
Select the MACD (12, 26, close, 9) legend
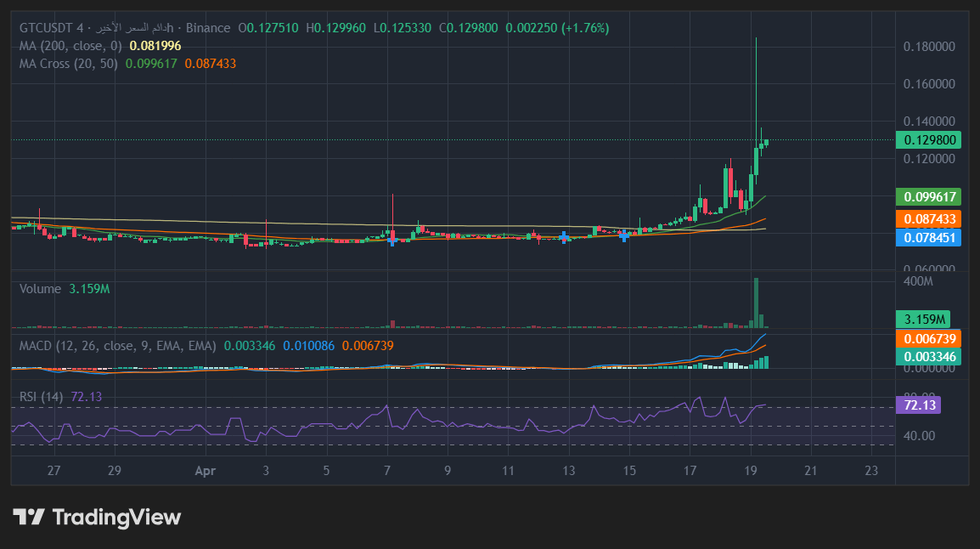point(117,346)
